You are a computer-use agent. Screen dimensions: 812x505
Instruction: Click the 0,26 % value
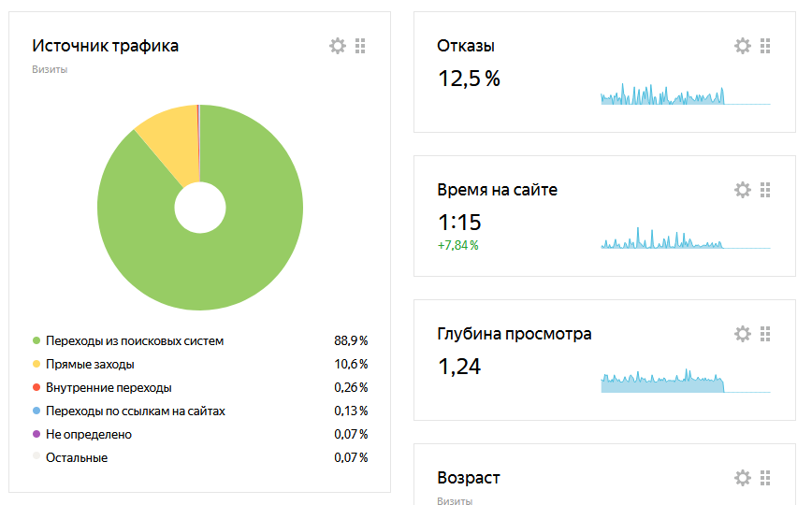[351, 387]
